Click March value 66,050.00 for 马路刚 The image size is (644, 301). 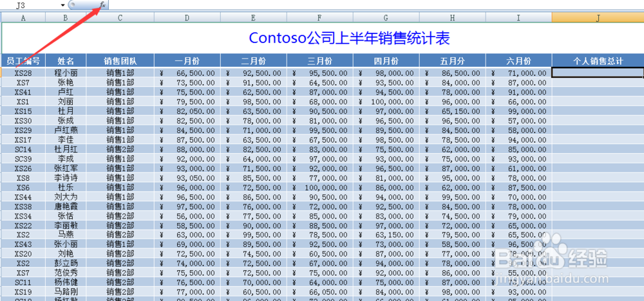click(x=320, y=292)
